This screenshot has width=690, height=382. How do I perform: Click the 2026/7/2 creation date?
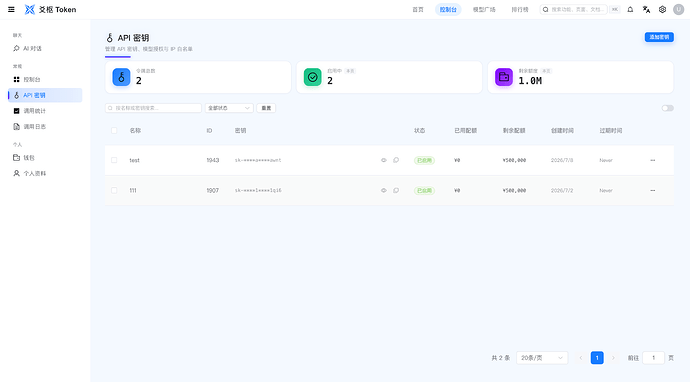tap(562, 191)
